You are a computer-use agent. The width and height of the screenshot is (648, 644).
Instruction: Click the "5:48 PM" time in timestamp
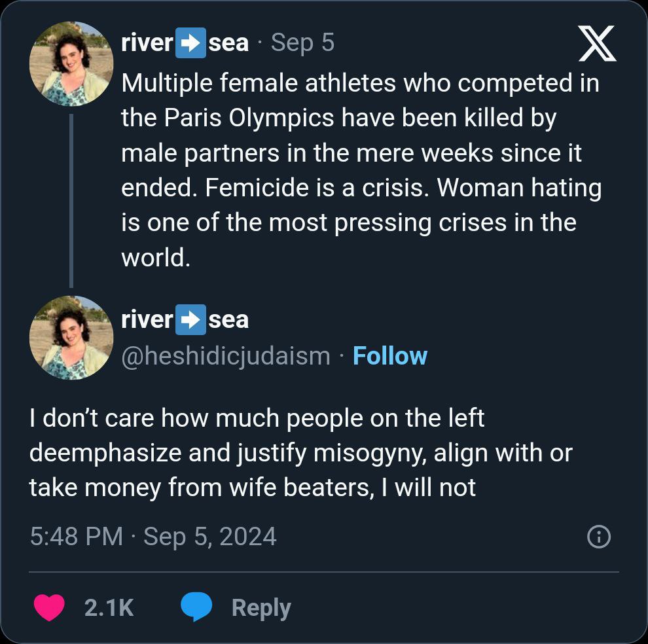[76, 537]
